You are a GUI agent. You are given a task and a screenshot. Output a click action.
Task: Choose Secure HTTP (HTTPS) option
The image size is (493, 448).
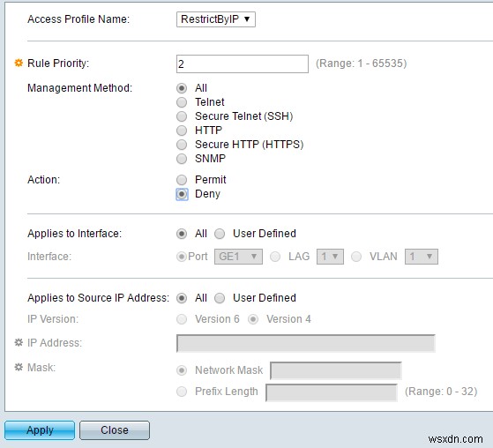coord(182,145)
